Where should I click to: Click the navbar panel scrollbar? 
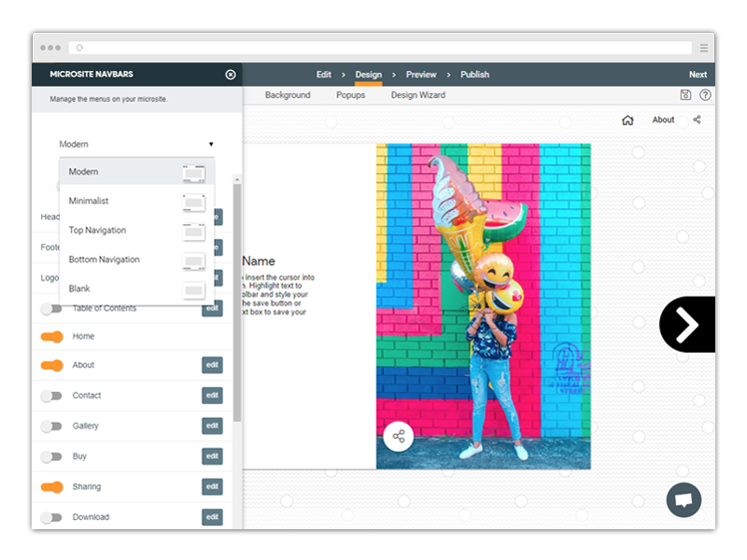pos(237,302)
